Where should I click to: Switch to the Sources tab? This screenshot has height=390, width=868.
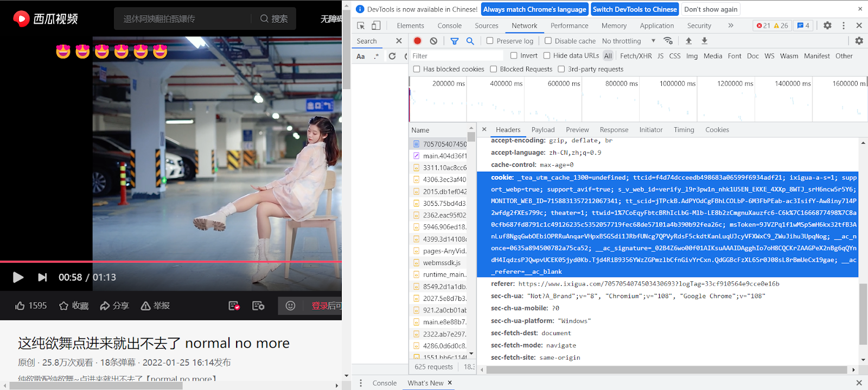[487, 26]
